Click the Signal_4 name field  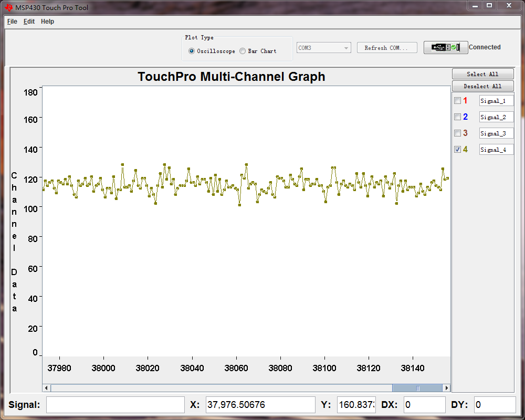point(496,150)
